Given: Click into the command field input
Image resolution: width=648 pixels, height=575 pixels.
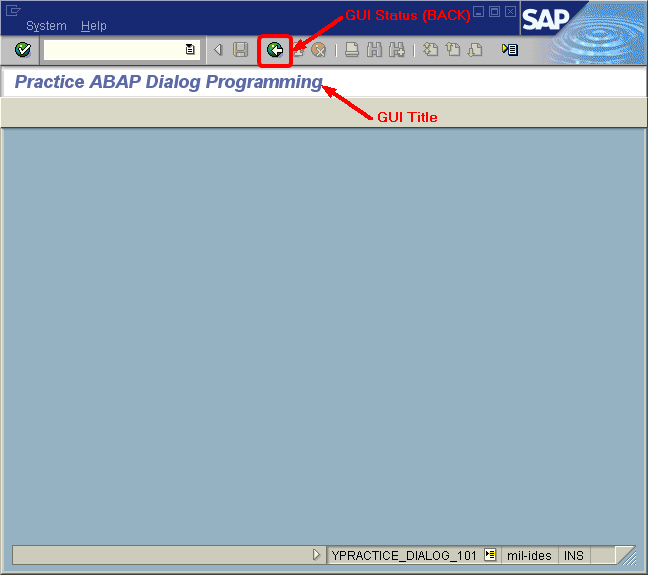Looking at the screenshot, I should [113, 50].
